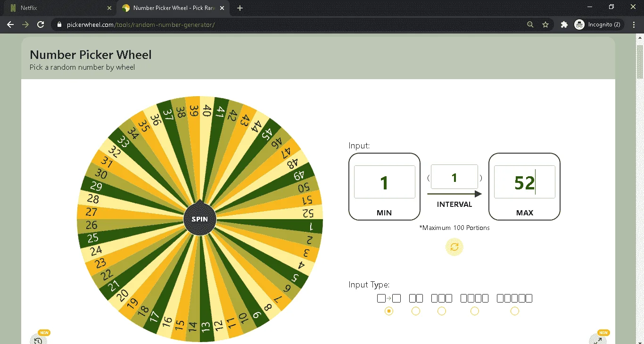Click the wheel segment numbered 33
The image size is (644, 344).
123,141
